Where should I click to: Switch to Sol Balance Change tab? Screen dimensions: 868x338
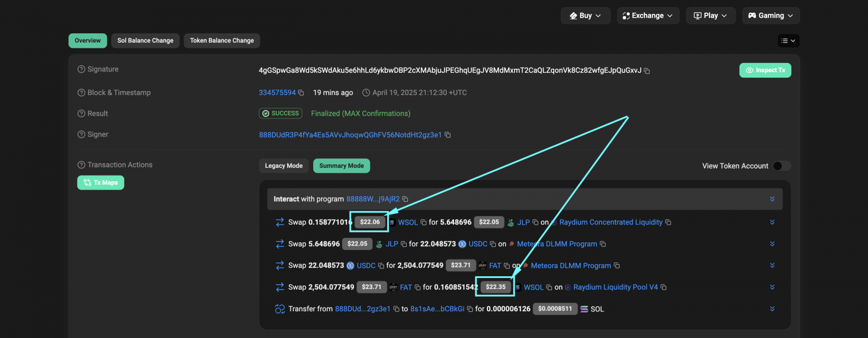click(x=145, y=41)
